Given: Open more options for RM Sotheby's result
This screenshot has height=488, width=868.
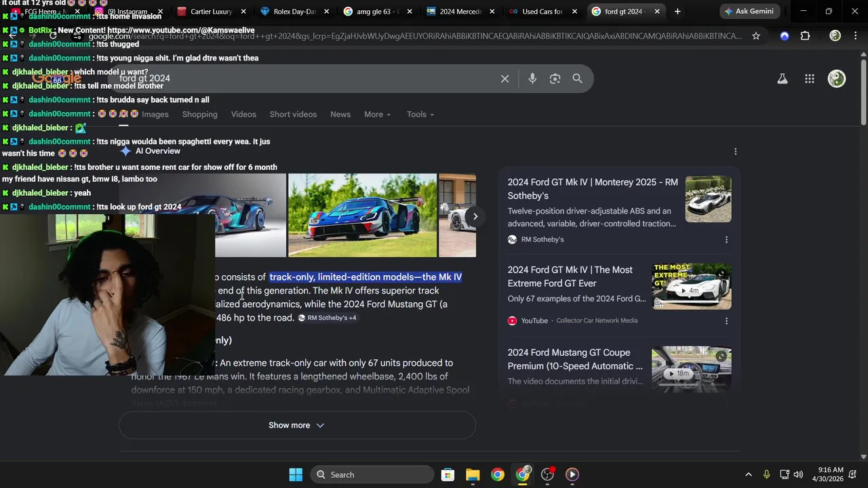Looking at the screenshot, I should 726,239.
